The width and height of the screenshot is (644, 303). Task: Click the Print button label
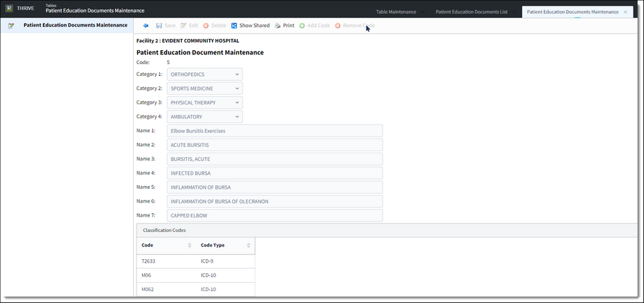289,26
